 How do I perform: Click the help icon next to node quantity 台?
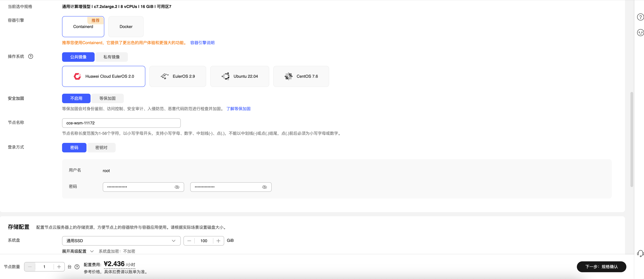(77, 267)
